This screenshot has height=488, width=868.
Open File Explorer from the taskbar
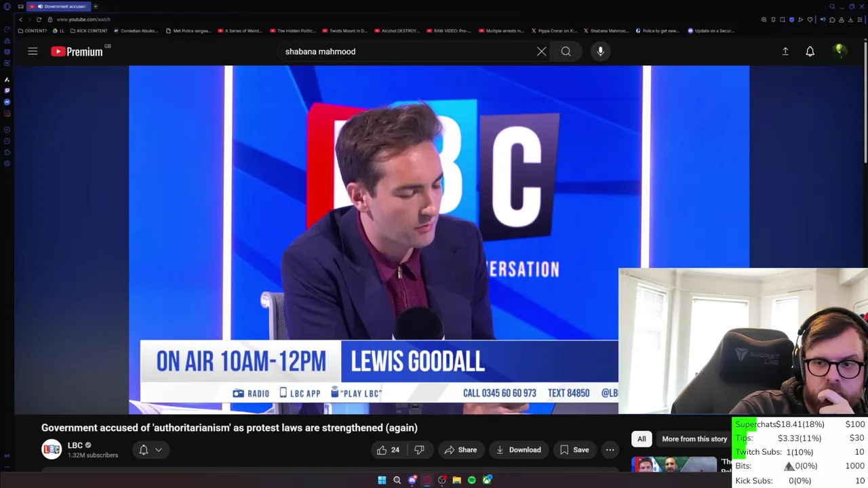456,480
